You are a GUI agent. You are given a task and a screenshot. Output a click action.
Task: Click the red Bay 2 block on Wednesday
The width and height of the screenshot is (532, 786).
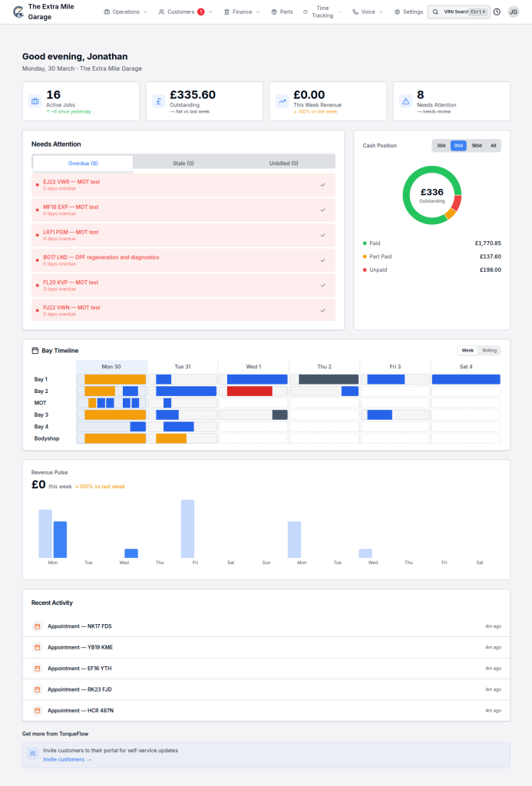249,391
